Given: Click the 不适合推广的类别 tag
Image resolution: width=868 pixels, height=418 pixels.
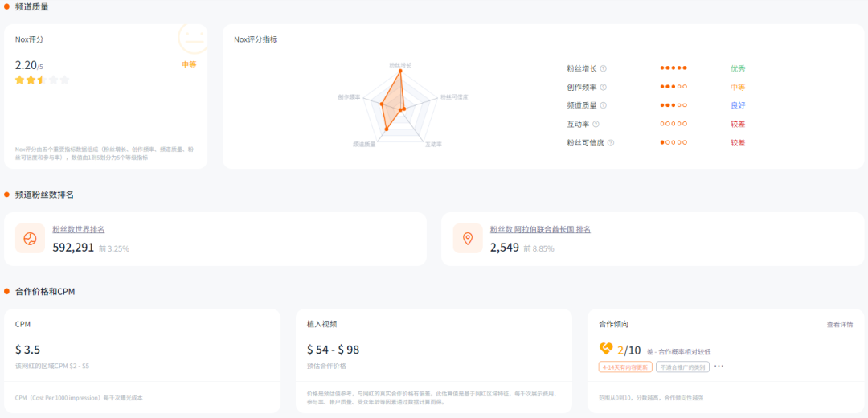Looking at the screenshot, I should (x=682, y=367).
